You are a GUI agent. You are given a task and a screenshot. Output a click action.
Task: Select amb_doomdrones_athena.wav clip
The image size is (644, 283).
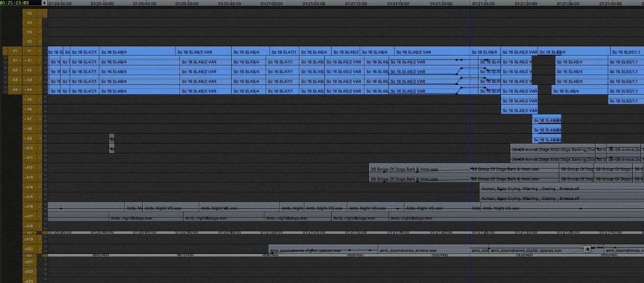click(424, 250)
